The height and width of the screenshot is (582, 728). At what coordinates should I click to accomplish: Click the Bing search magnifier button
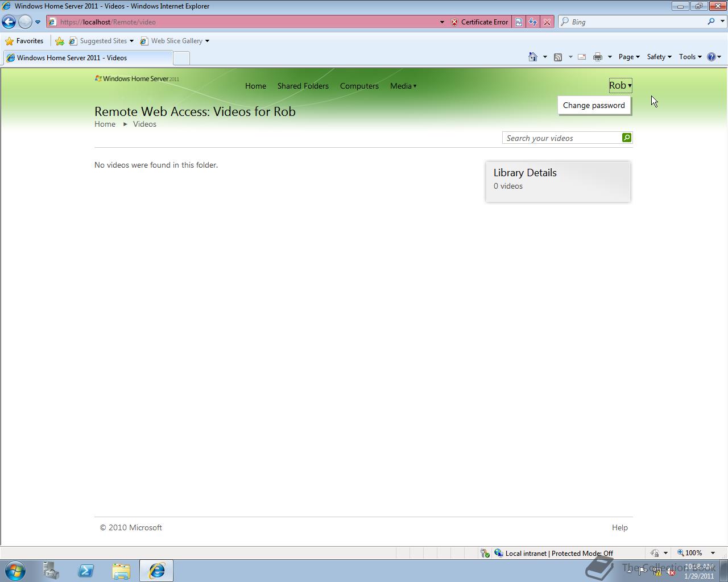pyautogui.click(x=711, y=22)
